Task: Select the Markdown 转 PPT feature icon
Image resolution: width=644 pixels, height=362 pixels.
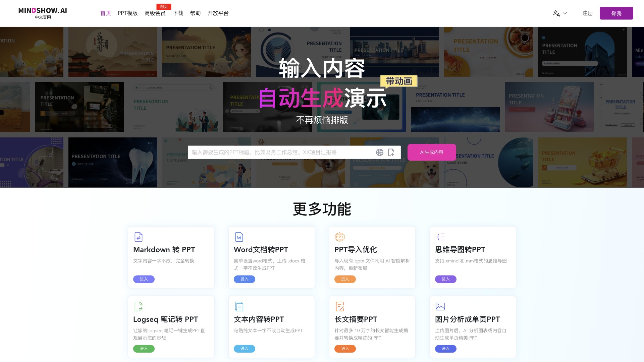Action: pyautogui.click(x=139, y=237)
